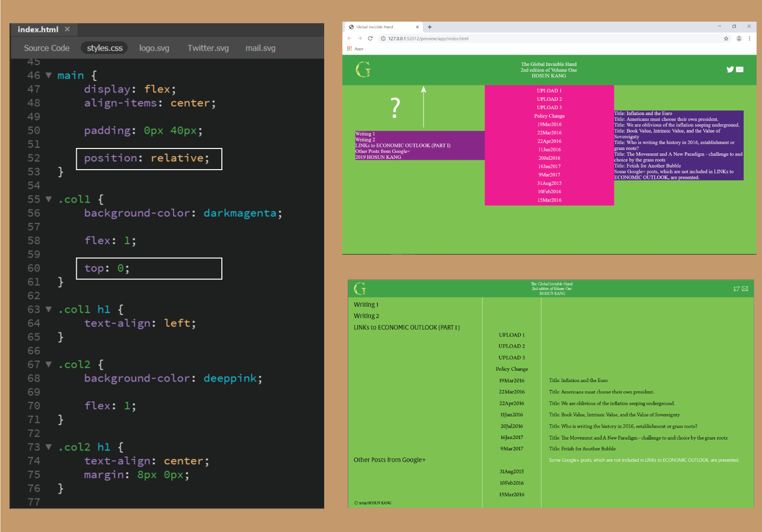Open UPLOAD 3 in the pink column

coord(549,107)
